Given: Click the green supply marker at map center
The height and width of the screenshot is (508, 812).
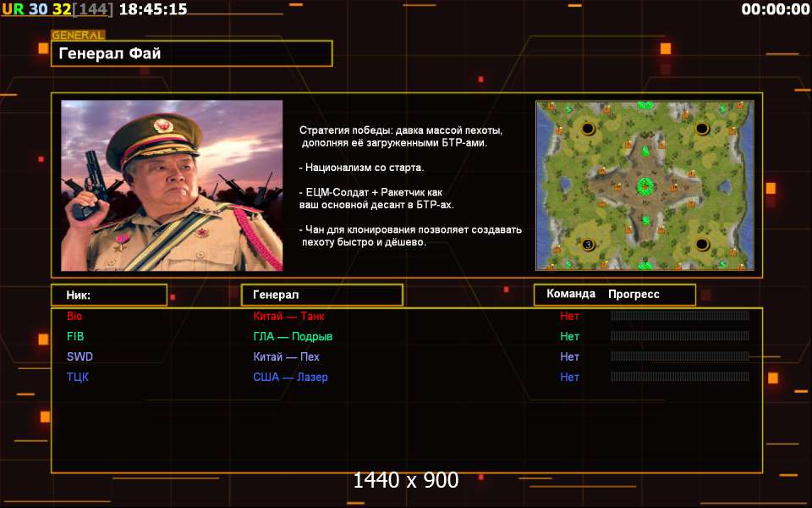Looking at the screenshot, I should click(645, 185).
